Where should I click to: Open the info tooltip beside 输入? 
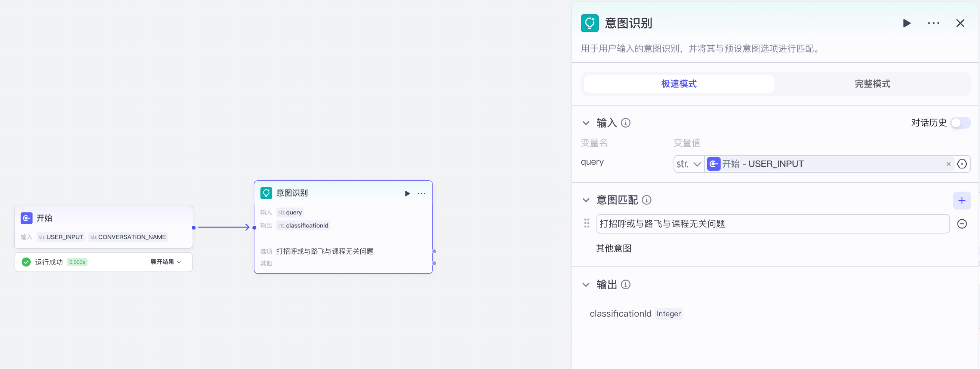pos(626,123)
